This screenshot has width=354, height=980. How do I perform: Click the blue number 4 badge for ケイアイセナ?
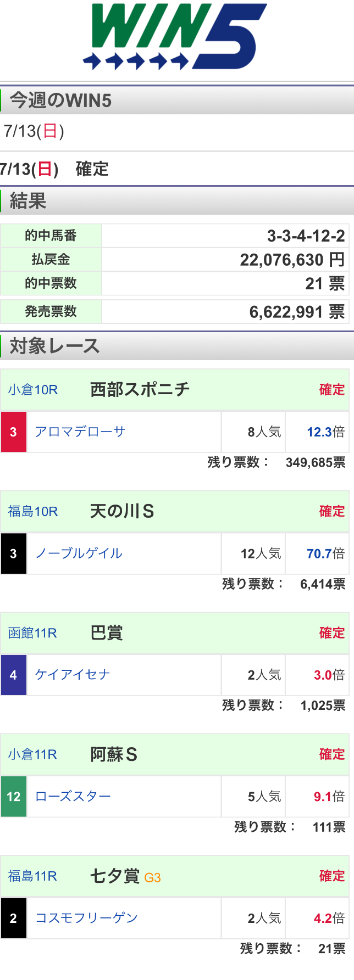pyautogui.click(x=14, y=675)
